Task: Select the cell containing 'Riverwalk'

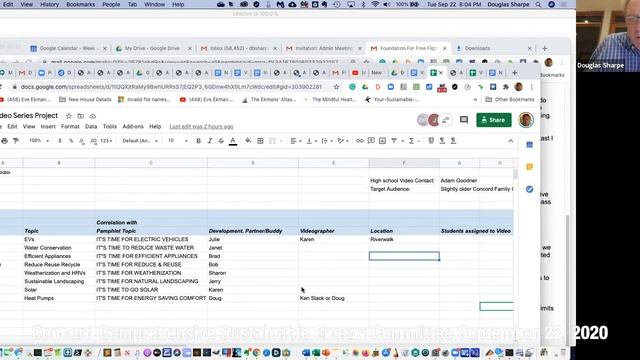Action: pos(404,240)
